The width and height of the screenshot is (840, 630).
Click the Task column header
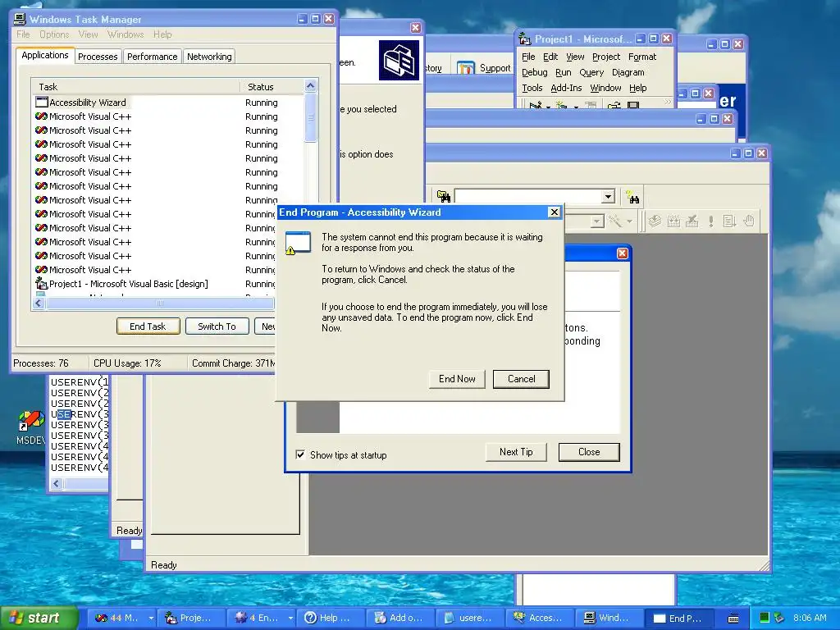pos(136,86)
